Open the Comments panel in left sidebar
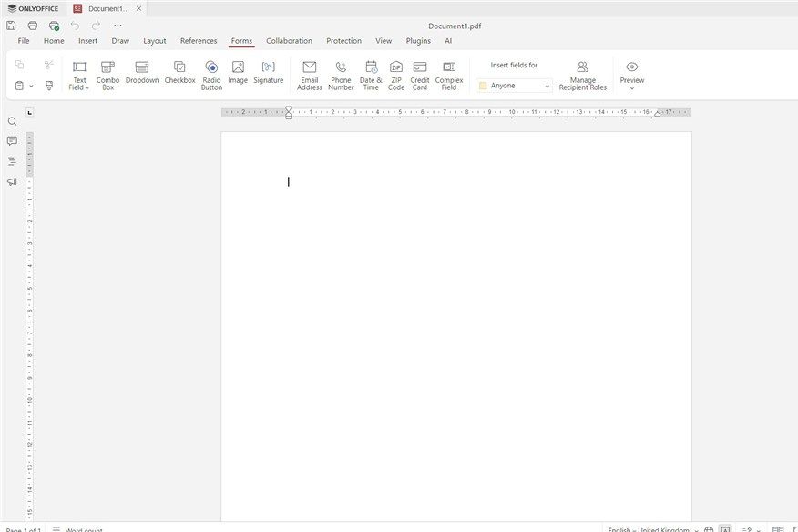 click(x=12, y=141)
